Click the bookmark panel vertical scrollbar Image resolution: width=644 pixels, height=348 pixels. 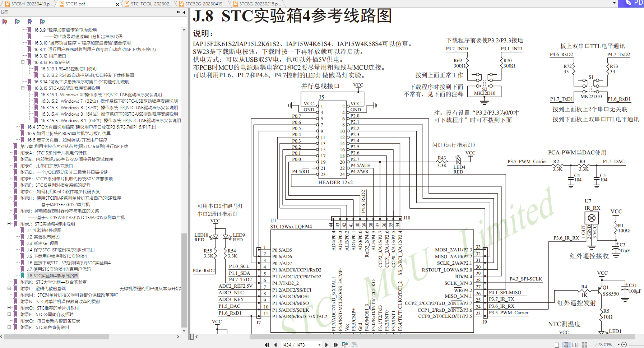tap(184, 280)
